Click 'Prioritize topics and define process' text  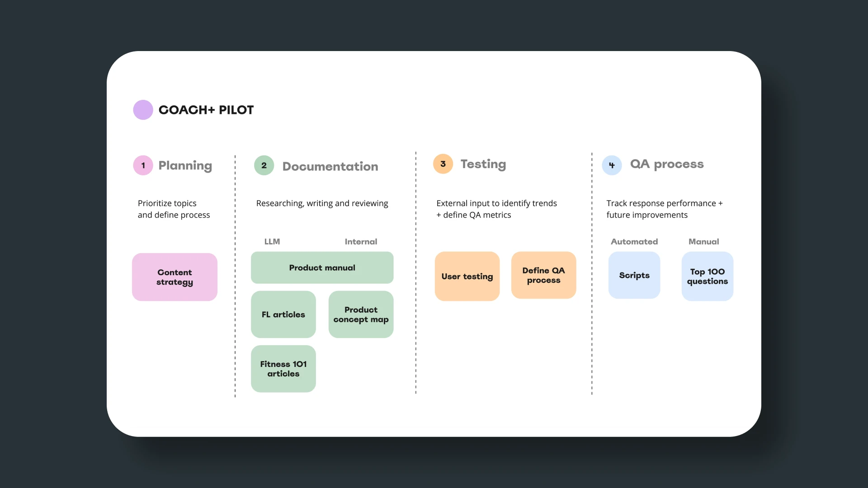[x=174, y=209]
